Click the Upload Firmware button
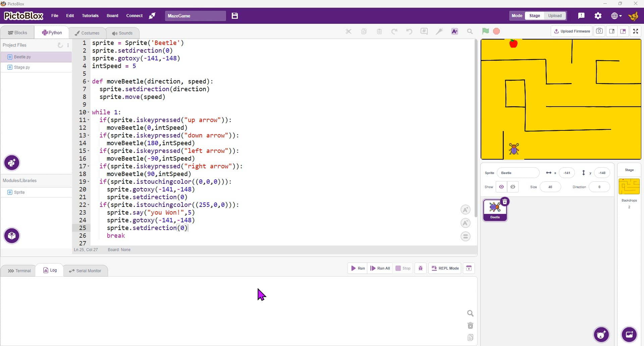 coord(572,31)
